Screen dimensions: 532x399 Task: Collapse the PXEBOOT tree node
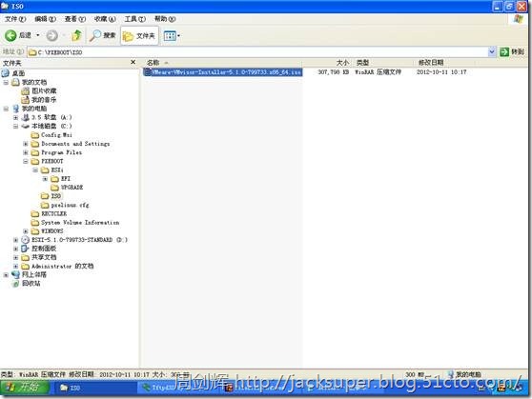click(26, 162)
